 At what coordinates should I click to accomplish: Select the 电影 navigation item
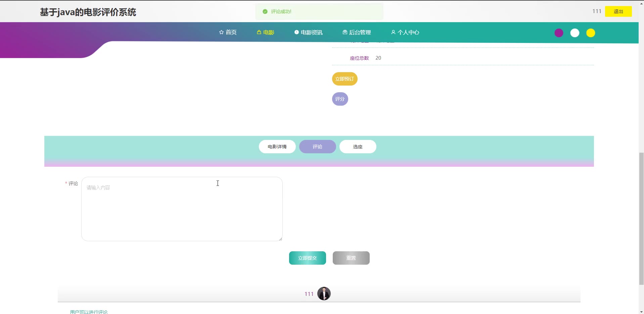[x=266, y=32]
